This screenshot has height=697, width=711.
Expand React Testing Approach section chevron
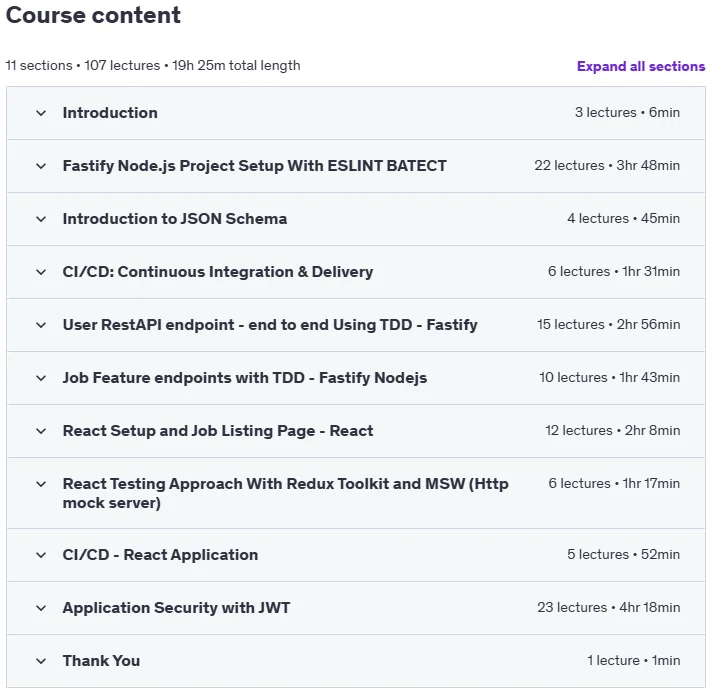tap(41, 484)
